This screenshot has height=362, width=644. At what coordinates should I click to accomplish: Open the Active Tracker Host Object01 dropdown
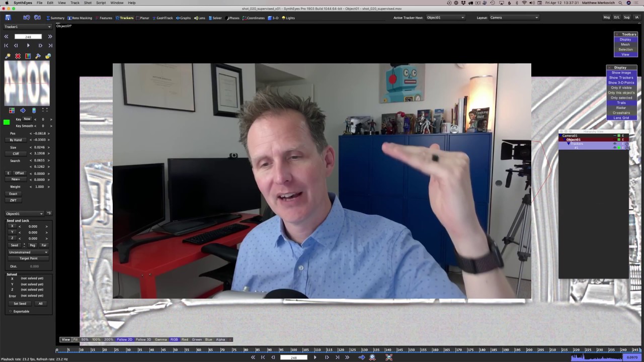445,18
